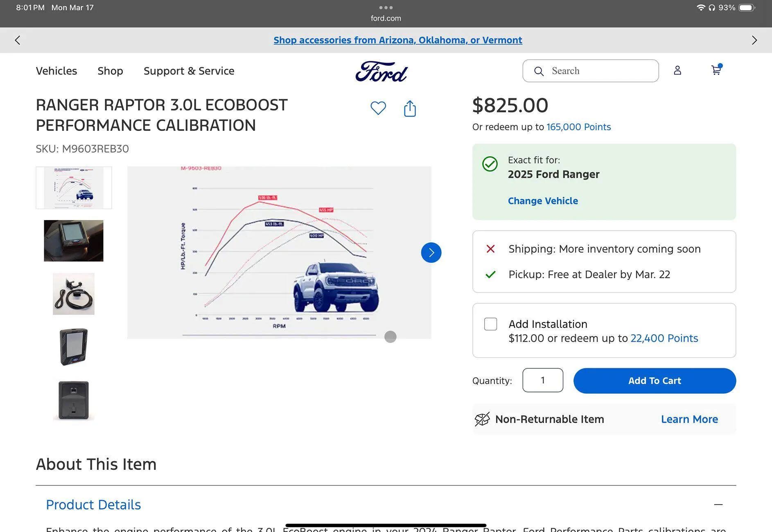Click the Product Details heading
Image resolution: width=772 pixels, height=532 pixels.
(x=93, y=505)
